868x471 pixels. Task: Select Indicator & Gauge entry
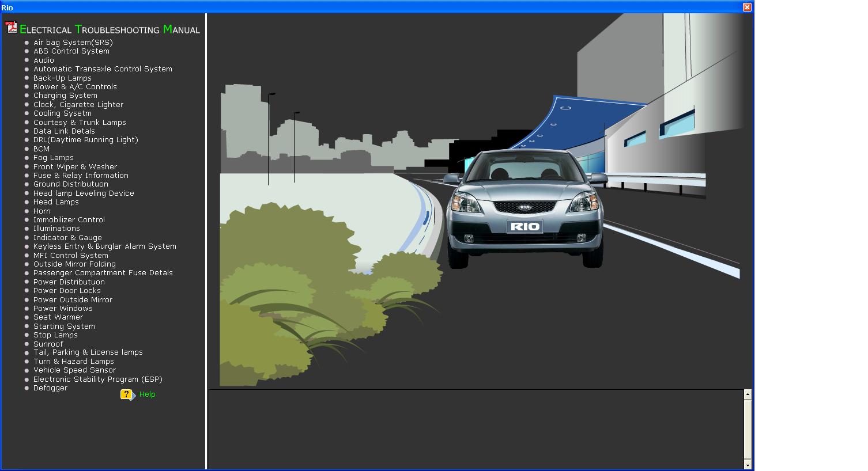coord(67,238)
